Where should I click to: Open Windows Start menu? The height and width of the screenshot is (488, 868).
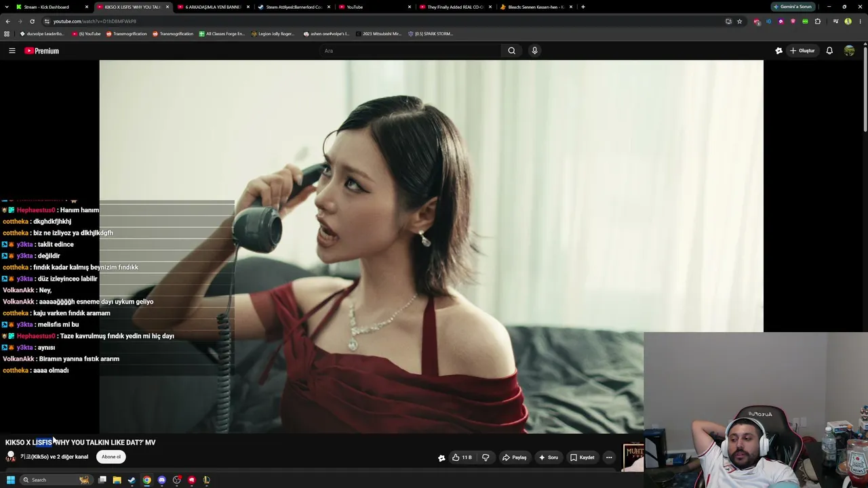[11, 480]
